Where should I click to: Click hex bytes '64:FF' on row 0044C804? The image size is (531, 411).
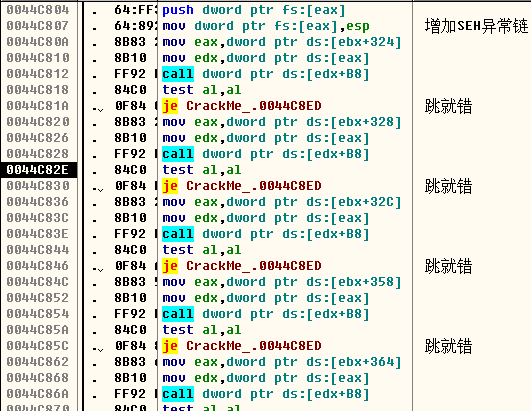(x=135, y=10)
